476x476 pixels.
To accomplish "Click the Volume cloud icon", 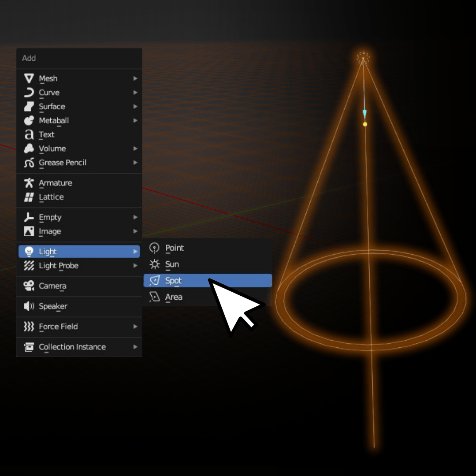I will [x=29, y=149].
